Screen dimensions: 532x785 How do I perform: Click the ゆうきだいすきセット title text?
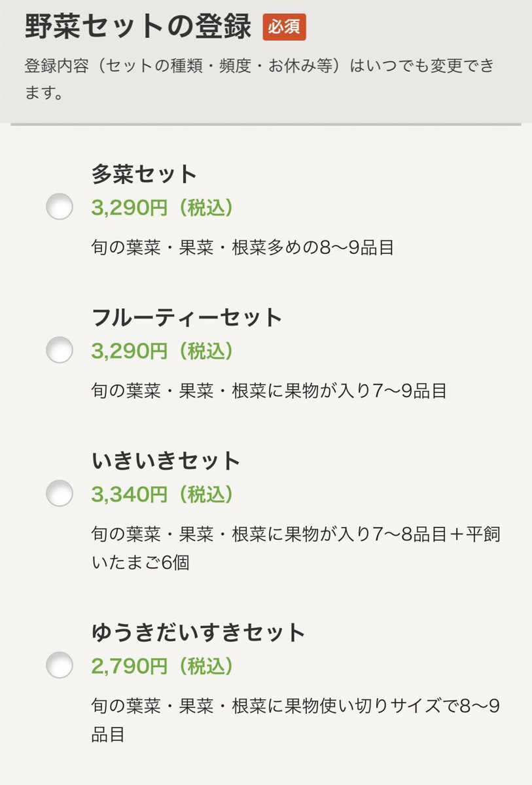click(x=199, y=633)
